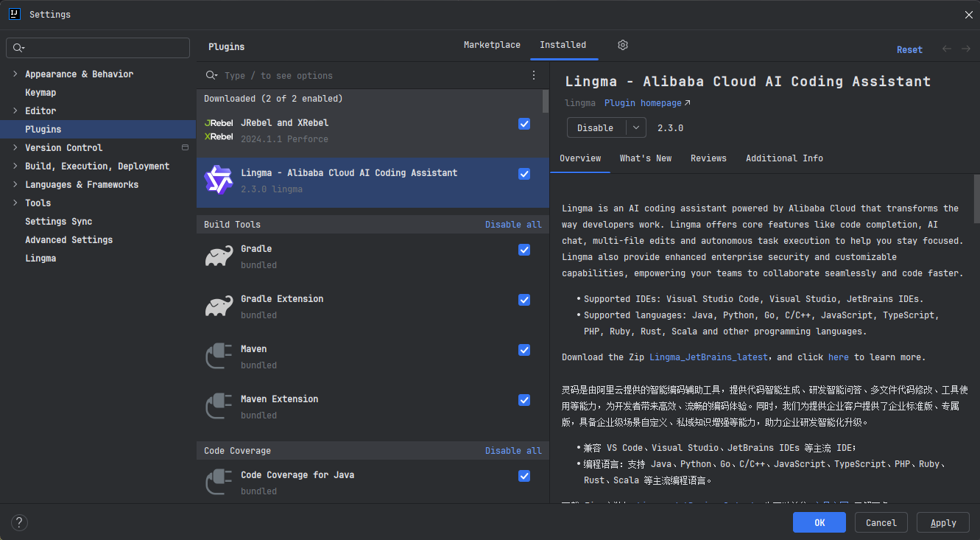The height and width of the screenshot is (540, 980).
Task: Expand Appearance & Behavior settings
Action: pos(15,74)
